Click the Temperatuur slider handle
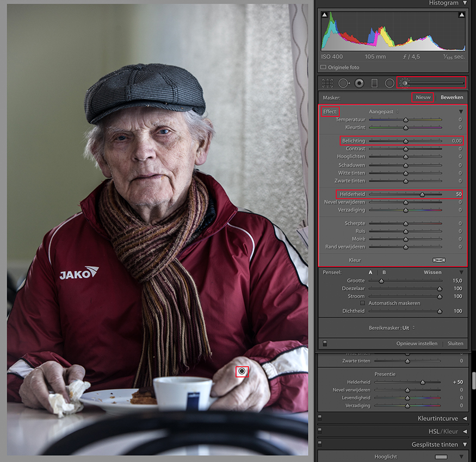Viewport: 476px width, 462px height. point(406,120)
